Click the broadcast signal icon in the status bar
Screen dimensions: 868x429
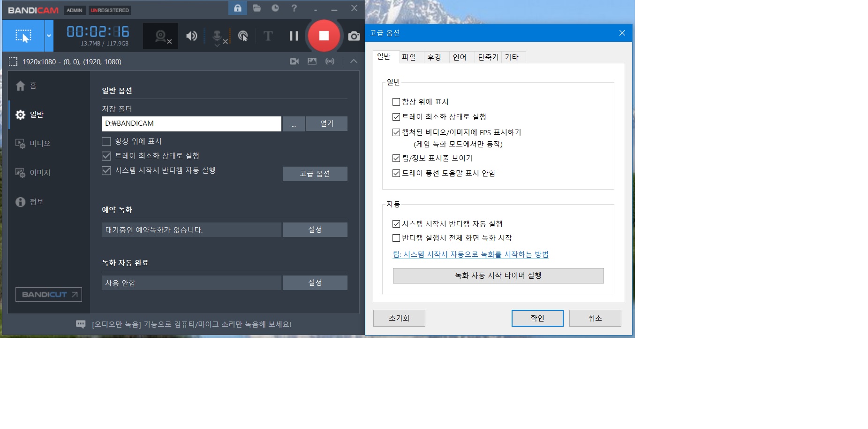click(330, 61)
